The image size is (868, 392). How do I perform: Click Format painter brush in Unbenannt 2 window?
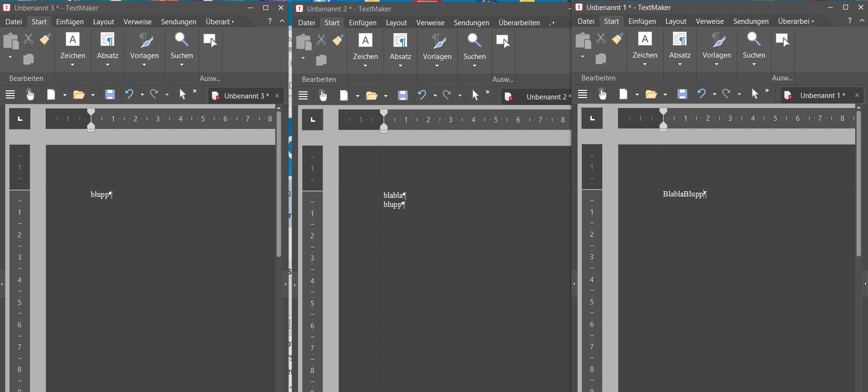coord(338,40)
